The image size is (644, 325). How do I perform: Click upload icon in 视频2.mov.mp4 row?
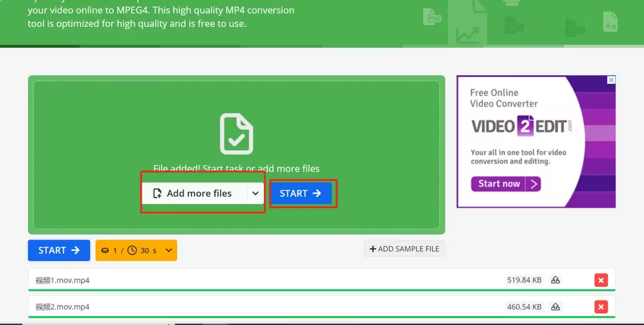(555, 307)
